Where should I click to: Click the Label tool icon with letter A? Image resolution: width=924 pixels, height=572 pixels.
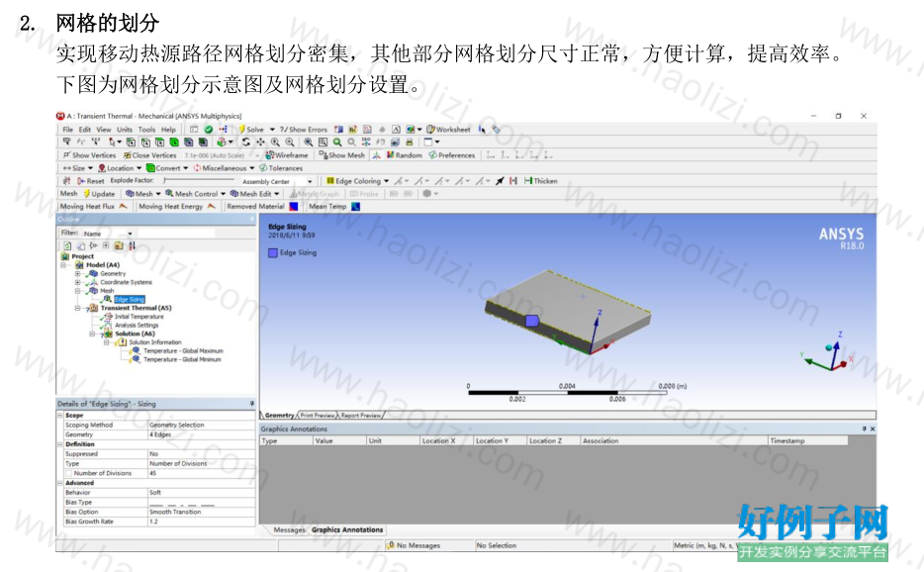(x=396, y=129)
